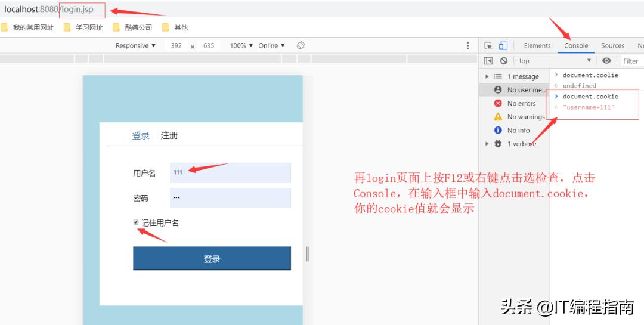Select the No errors filter
Screen dimensions: 644x325
pyautogui.click(x=514, y=104)
